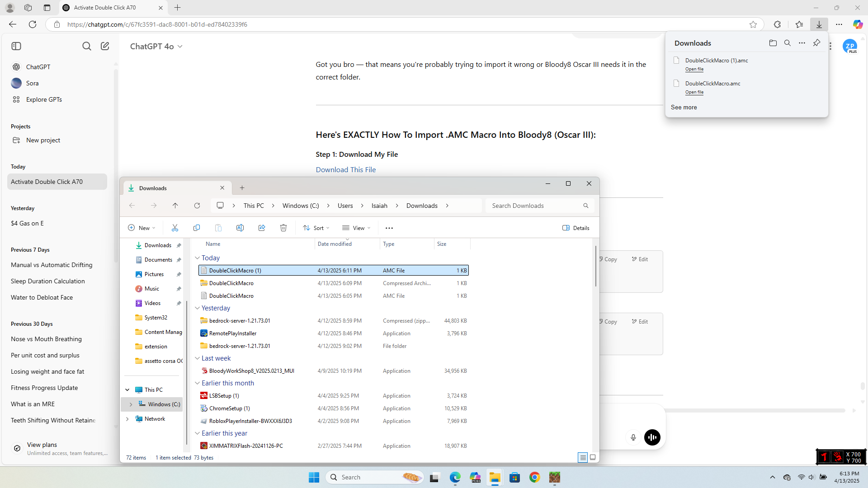Image resolution: width=868 pixels, height=488 pixels.
Task: Open the Explorer See more menu
Action: pyautogui.click(x=389, y=228)
